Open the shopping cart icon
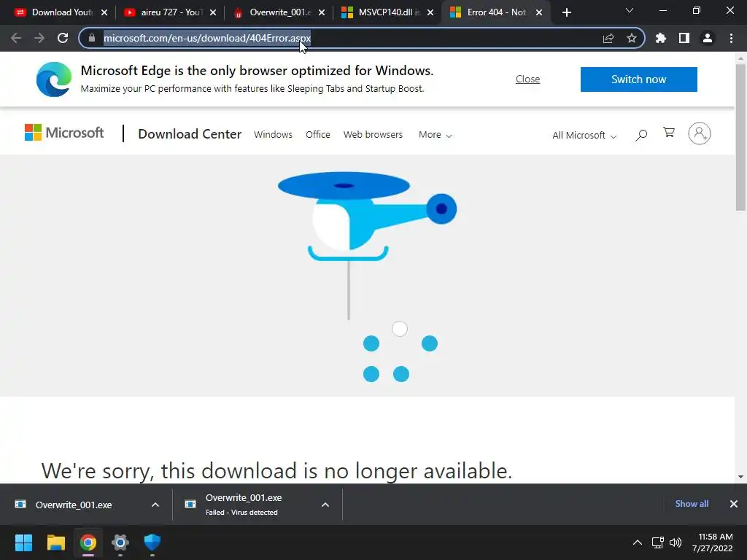747x560 pixels. tap(669, 133)
